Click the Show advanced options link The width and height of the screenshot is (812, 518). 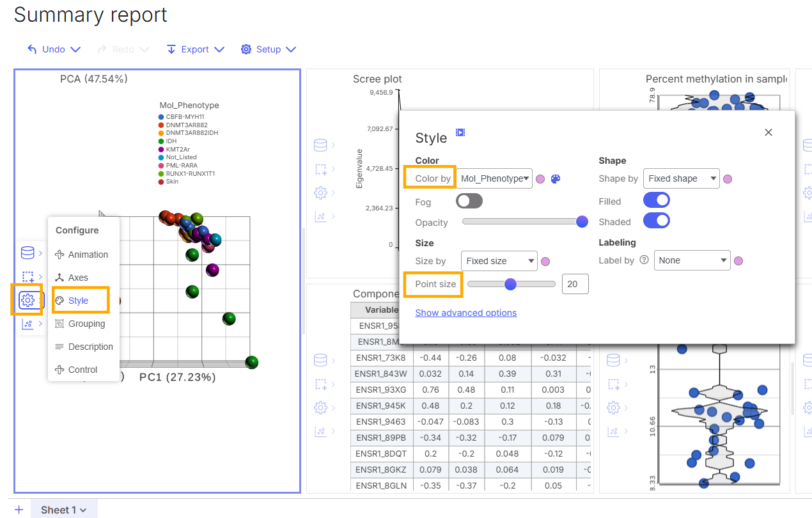pos(466,313)
